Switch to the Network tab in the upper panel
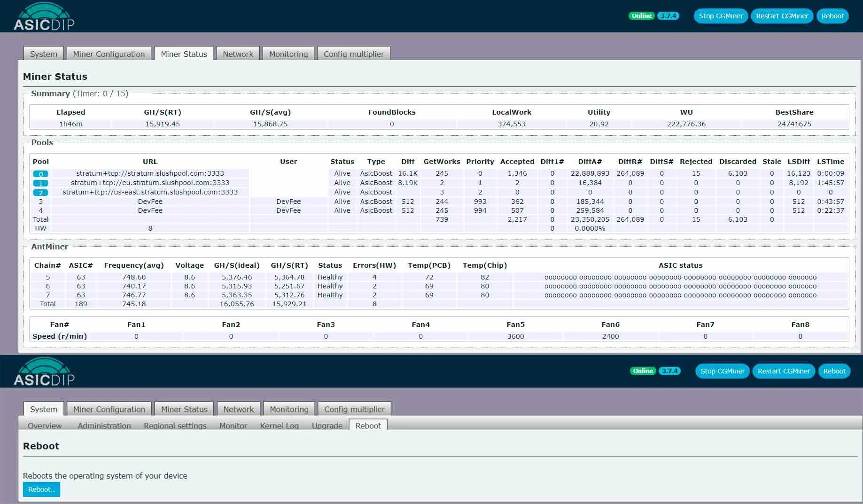 click(238, 54)
